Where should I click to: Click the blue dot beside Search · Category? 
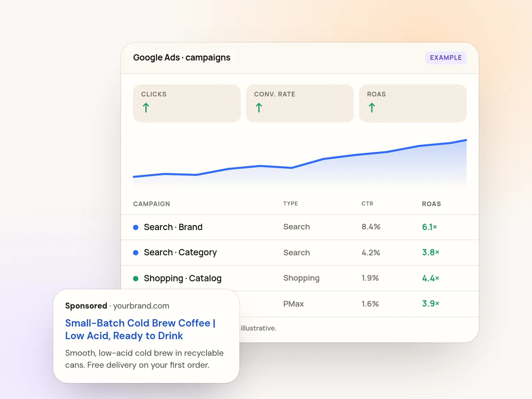pyautogui.click(x=136, y=253)
